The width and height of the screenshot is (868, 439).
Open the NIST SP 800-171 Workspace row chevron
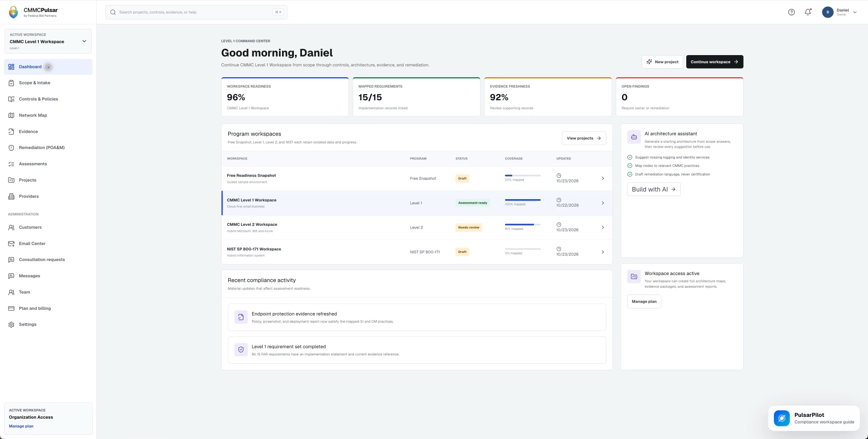(603, 252)
